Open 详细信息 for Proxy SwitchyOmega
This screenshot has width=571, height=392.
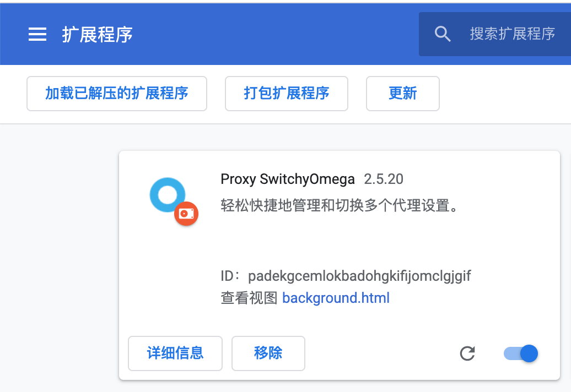point(175,353)
